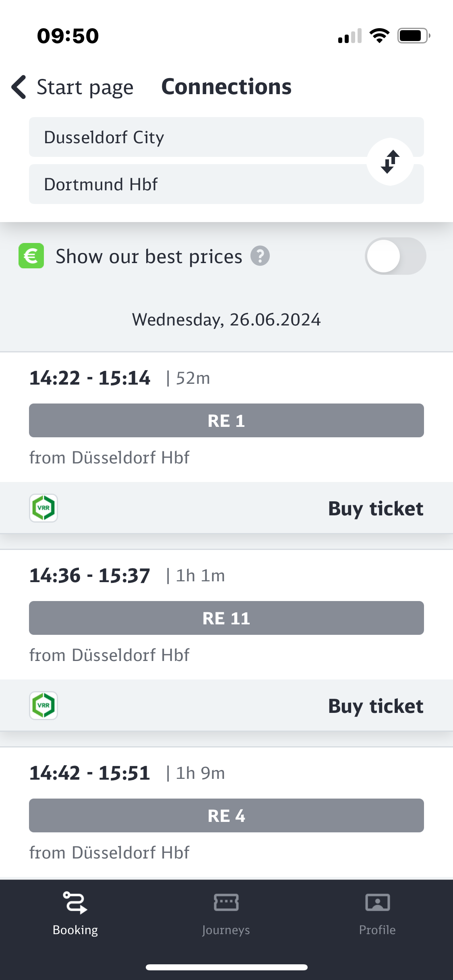Select the RE 4 connection at 14:42
This screenshot has height=980, width=453.
coord(226,815)
